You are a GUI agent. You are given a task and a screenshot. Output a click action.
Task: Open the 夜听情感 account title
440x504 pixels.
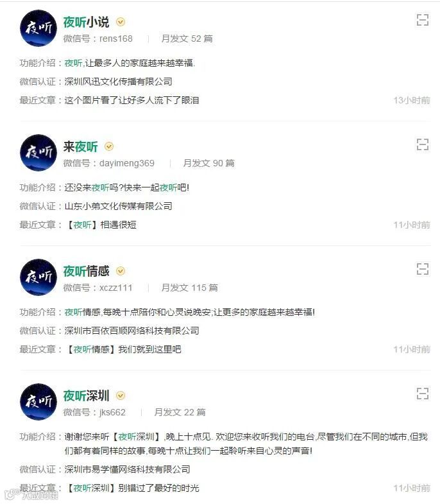(x=86, y=272)
